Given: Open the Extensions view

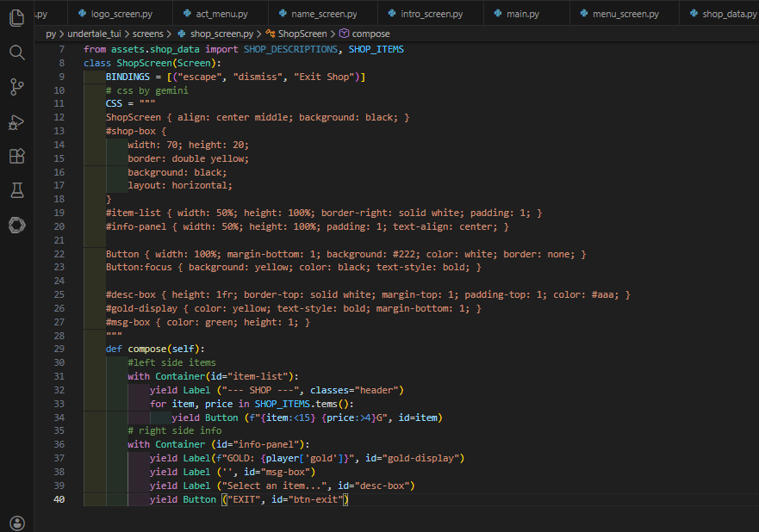Looking at the screenshot, I should [x=16, y=156].
